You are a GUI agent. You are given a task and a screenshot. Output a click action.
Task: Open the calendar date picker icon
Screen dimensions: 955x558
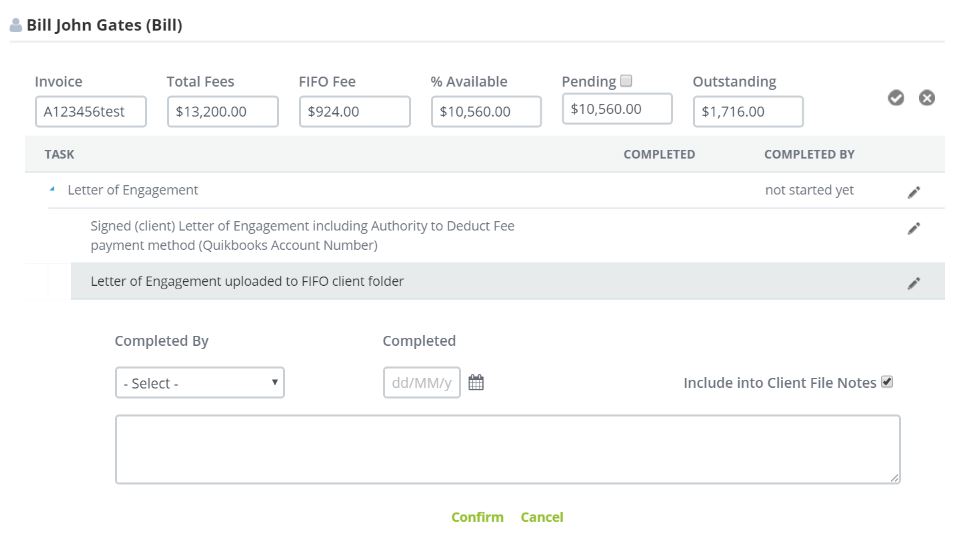476,382
